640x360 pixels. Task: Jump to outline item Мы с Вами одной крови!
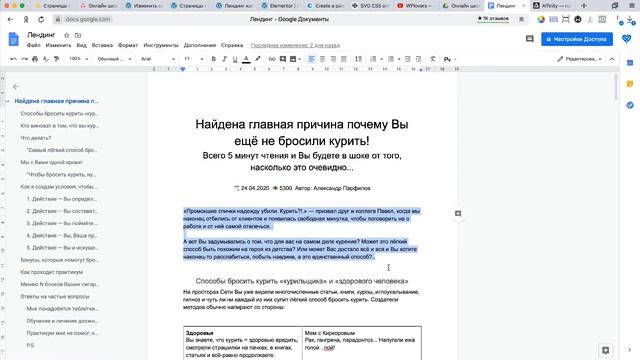51,162
